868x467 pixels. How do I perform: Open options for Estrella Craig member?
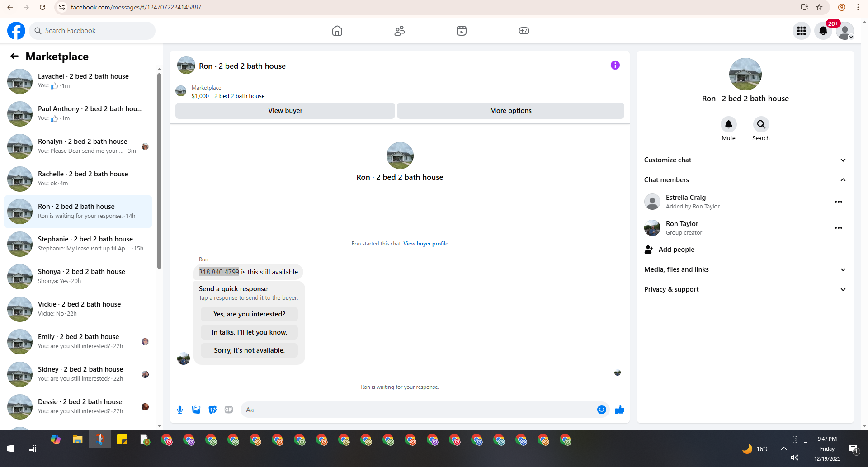pyautogui.click(x=839, y=202)
